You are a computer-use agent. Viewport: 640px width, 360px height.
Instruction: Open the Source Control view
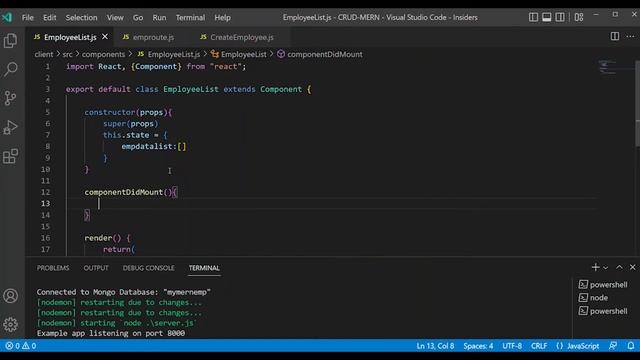(x=11, y=98)
